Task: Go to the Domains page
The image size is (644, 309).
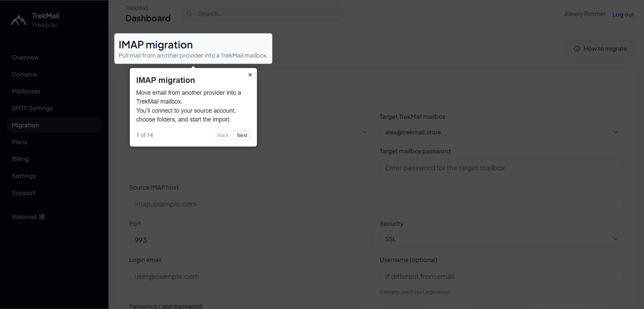Action: point(54,74)
